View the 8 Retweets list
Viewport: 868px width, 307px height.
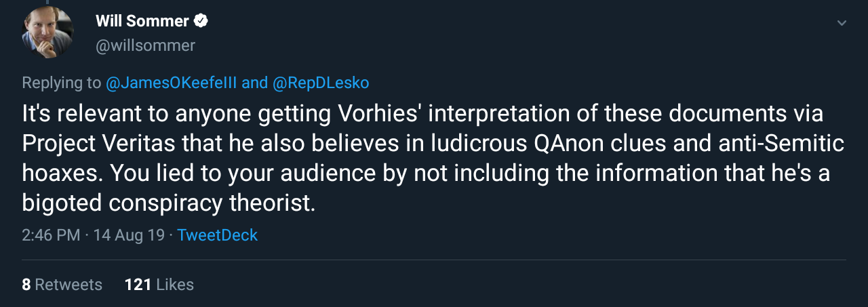click(62, 285)
